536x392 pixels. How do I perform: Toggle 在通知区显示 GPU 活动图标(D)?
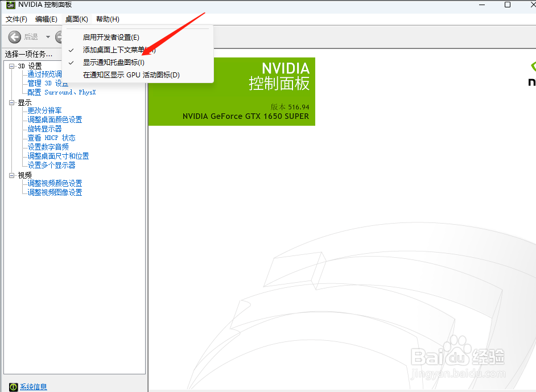[x=138, y=75]
